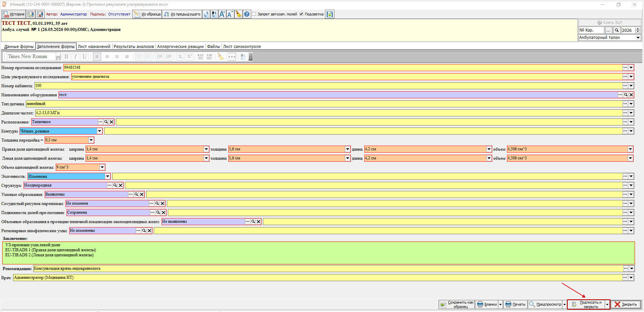Viewport: 644px width, 312px height.
Task: Expand the Эхогенность dropdown list
Action: point(108,176)
